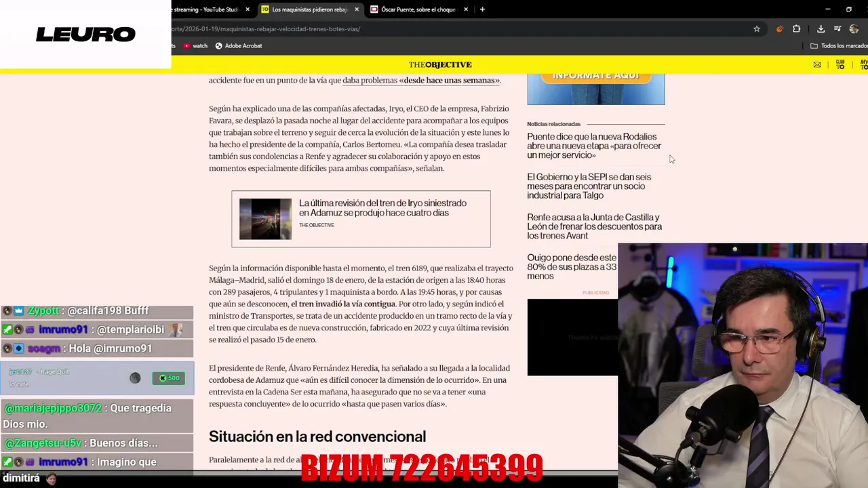The width and height of the screenshot is (868, 488).
Task: Follow 'daba problemas desde hace unas semanas' link
Action: 421,80
